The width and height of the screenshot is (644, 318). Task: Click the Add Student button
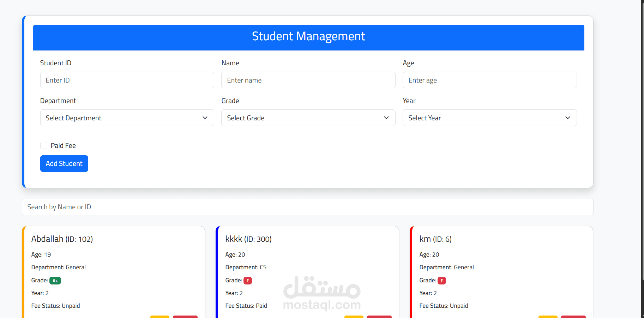(x=64, y=164)
